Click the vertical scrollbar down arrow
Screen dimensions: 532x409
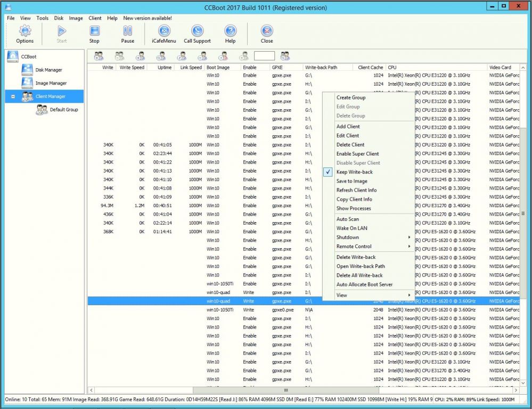point(523,383)
